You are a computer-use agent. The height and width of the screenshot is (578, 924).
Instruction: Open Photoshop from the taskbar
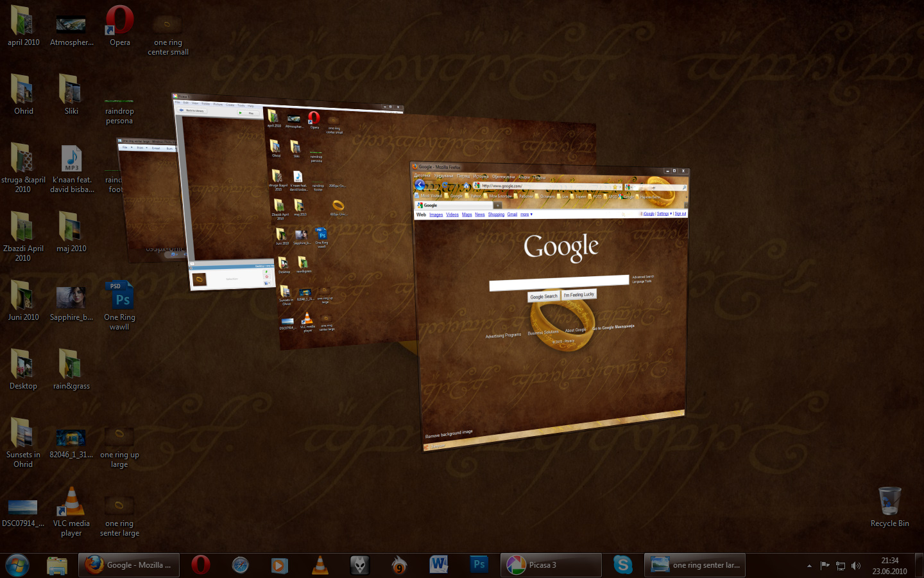point(479,565)
